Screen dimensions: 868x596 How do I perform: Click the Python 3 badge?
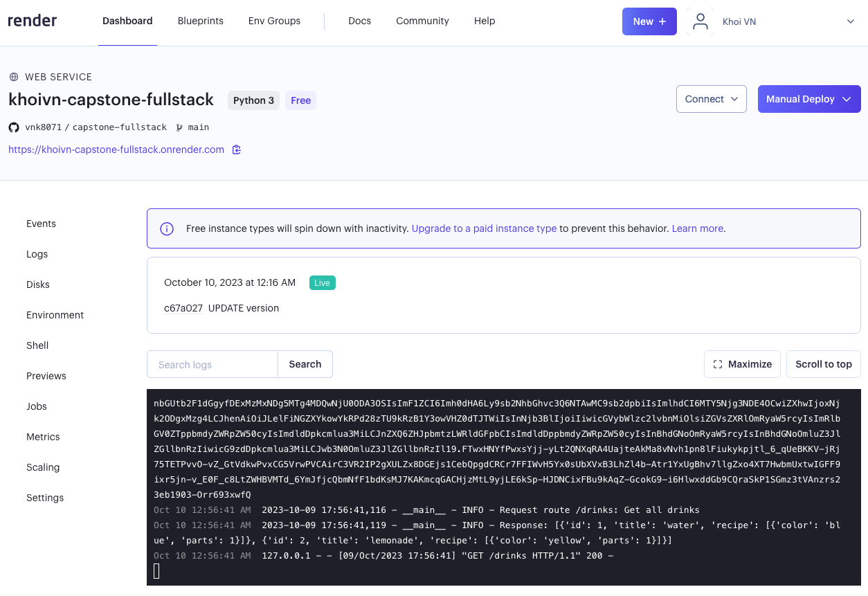click(x=253, y=100)
